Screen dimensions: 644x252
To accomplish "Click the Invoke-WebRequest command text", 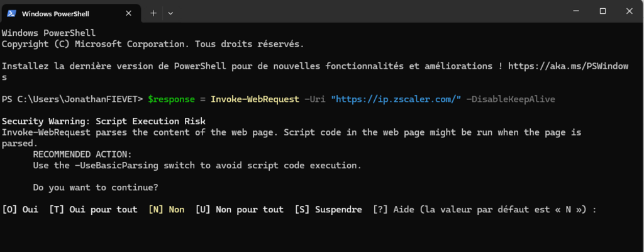I will pyautogui.click(x=255, y=99).
